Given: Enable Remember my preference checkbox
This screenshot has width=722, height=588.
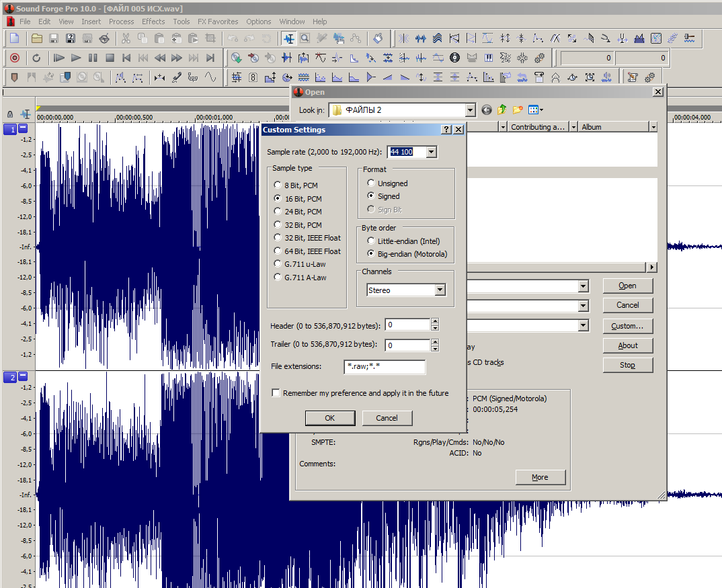Looking at the screenshot, I should pos(276,393).
